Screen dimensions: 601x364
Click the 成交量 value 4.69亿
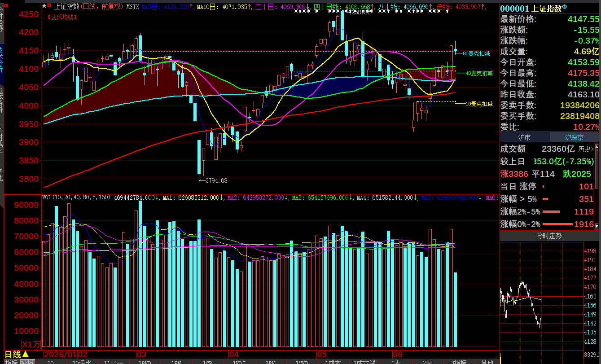pyautogui.click(x=586, y=51)
